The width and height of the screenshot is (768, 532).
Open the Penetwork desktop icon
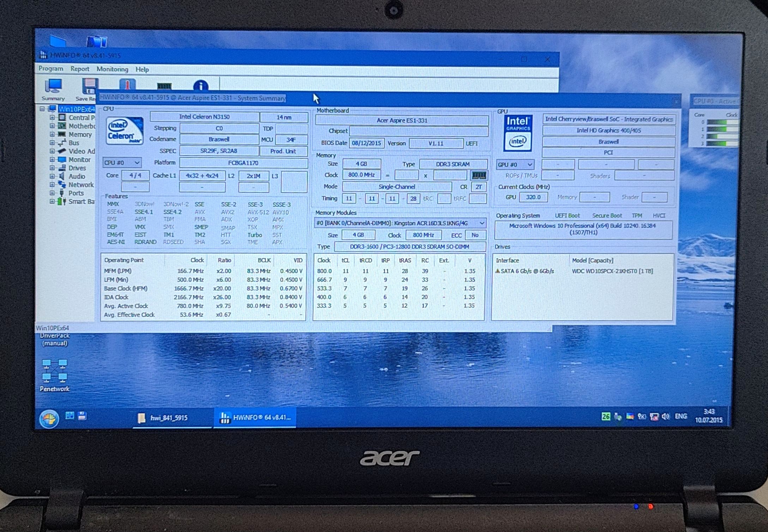54,375
